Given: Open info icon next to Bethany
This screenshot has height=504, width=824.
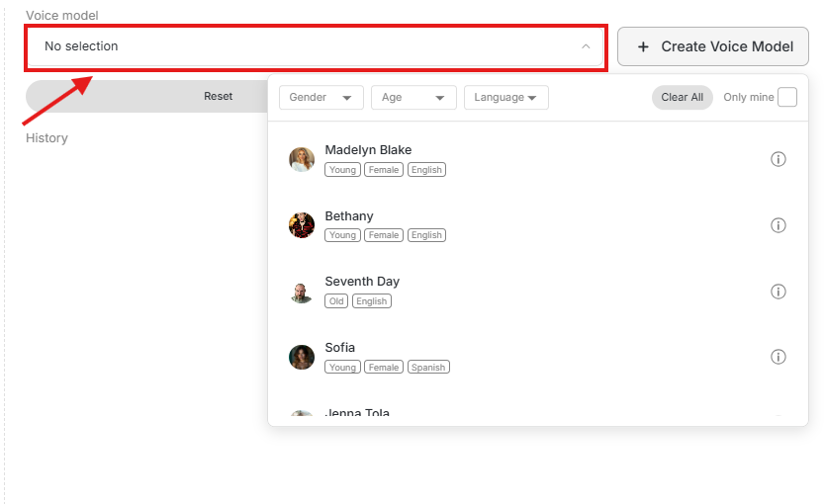Looking at the screenshot, I should click(778, 225).
